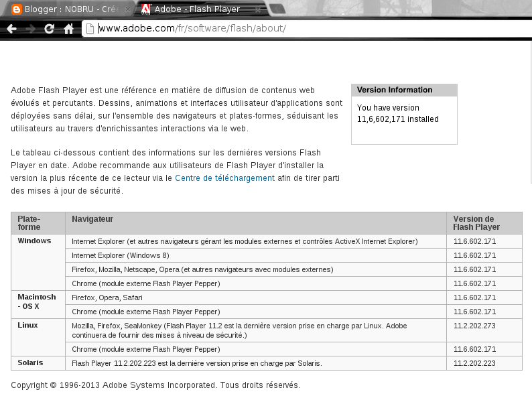
Task: Click the Firefox, Opera, Safari cell
Action: click(256, 298)
